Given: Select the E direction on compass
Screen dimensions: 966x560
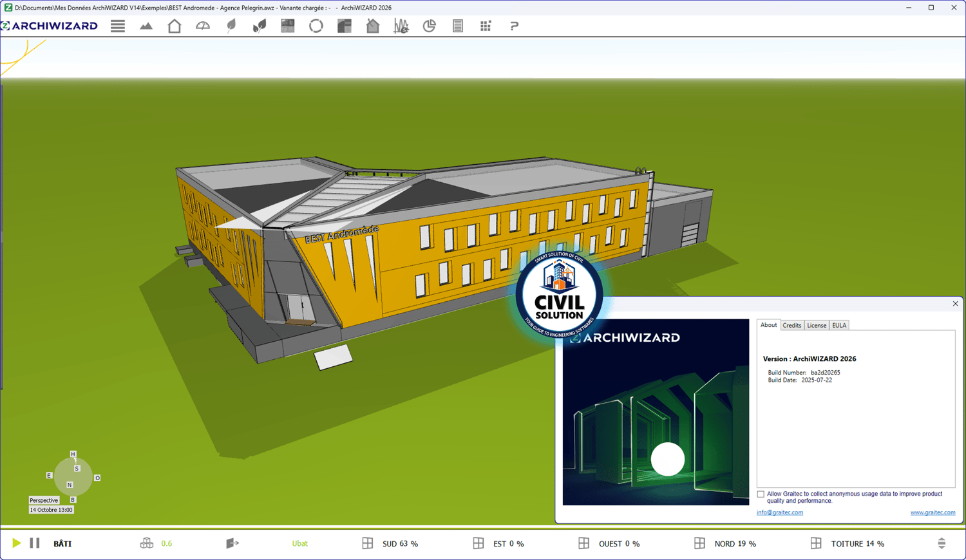Looking at the screenshot, I should (49, 476).
